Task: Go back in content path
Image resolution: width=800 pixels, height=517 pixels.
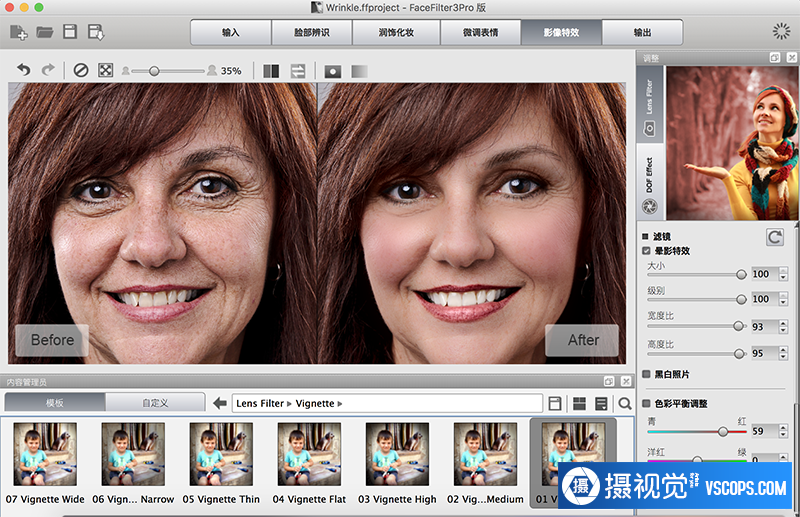Action: pos(220,403)
